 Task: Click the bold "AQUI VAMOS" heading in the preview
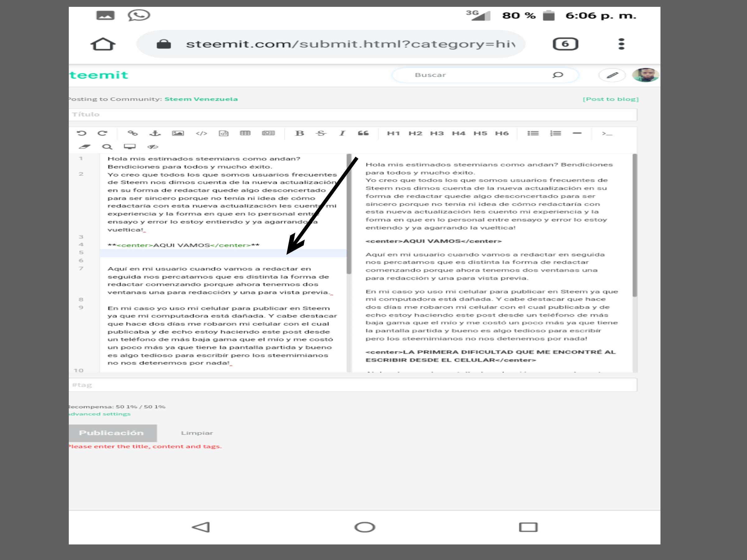(x=434, y=241)
